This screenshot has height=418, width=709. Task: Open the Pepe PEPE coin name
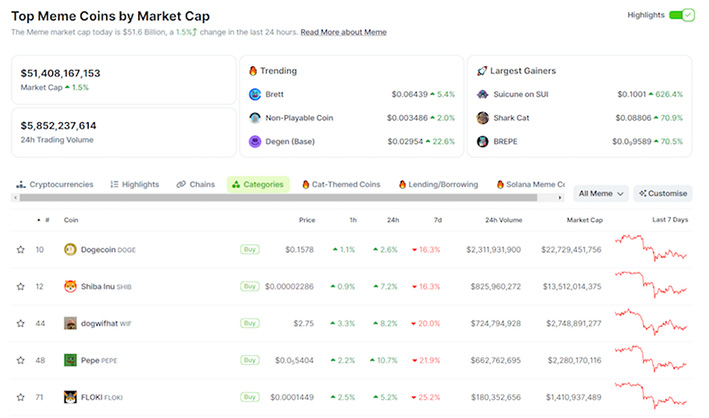click(99, 361)
